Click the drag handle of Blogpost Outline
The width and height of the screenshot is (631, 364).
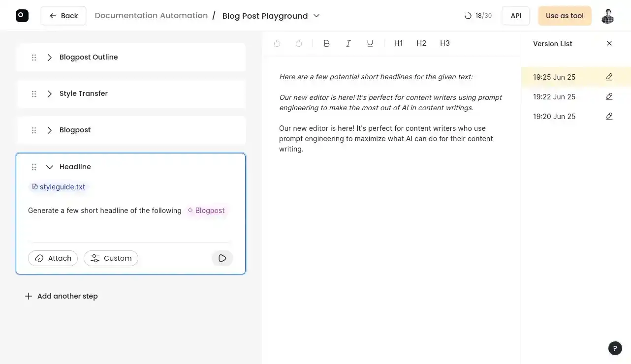point(34,58)
